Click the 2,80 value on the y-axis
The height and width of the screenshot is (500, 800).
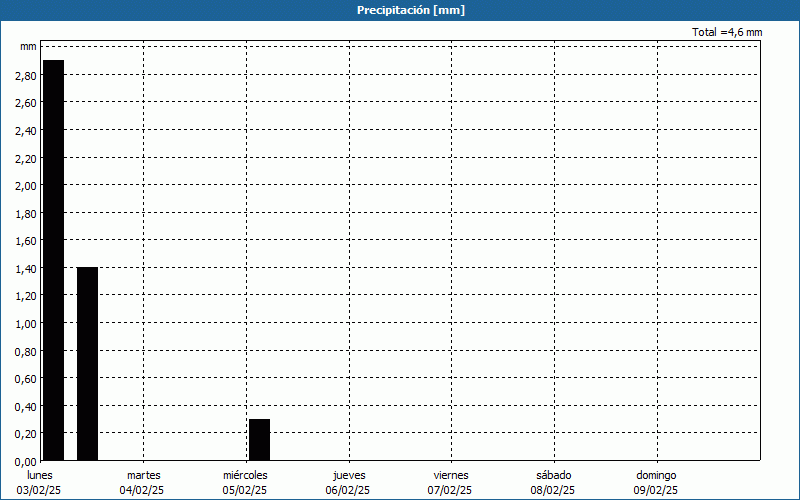(x=26, y=75)
